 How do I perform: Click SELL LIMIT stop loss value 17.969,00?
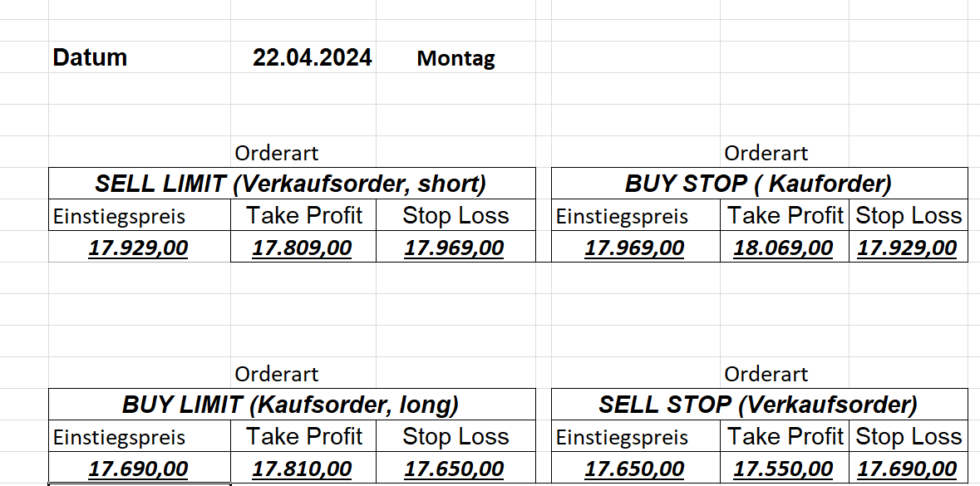(454, 248)
